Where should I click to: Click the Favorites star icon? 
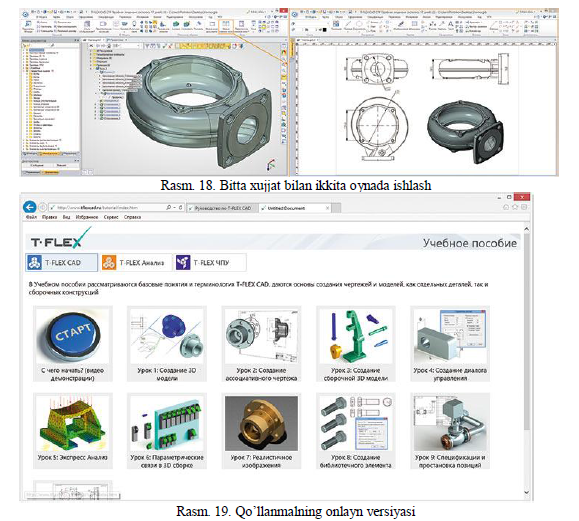(x=515, y=208)
